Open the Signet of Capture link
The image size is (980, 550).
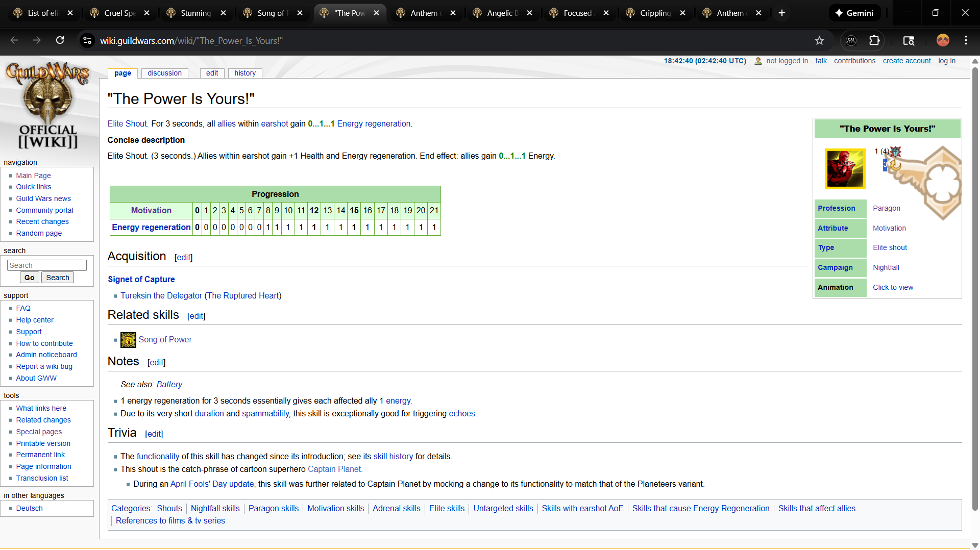click(x=141, y=279)
